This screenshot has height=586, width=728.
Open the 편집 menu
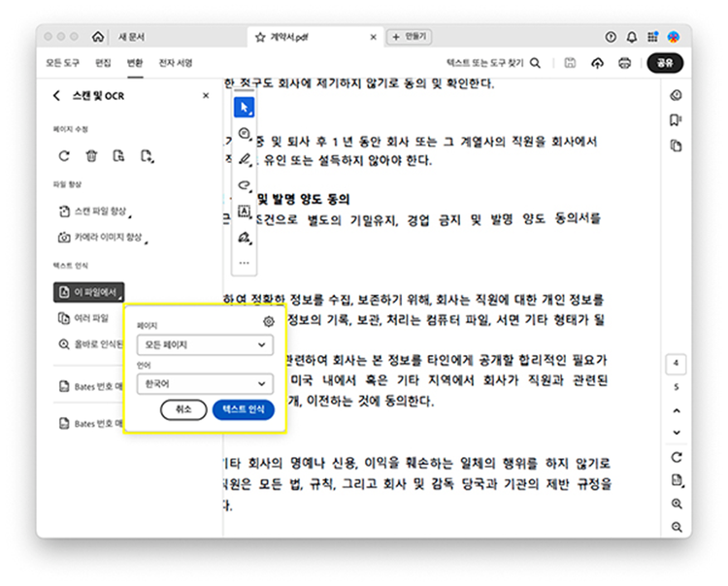tap(103, 63)
